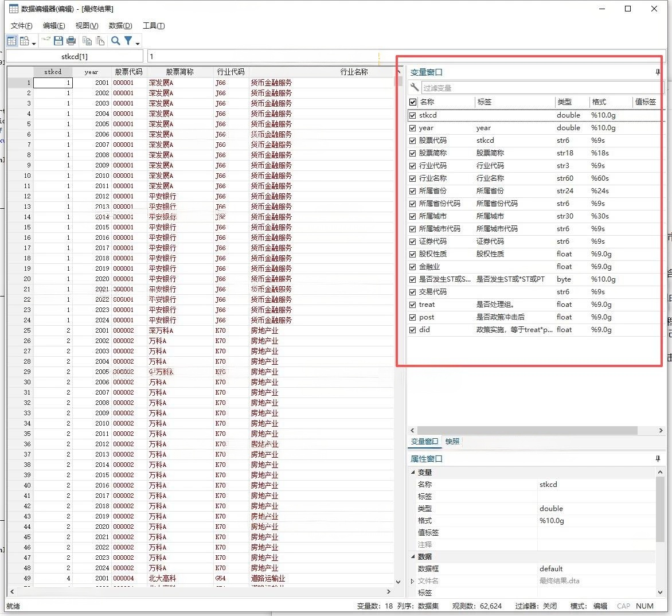Sort by clicking the 类型 column header
The image size is (672, 616).
565,102
